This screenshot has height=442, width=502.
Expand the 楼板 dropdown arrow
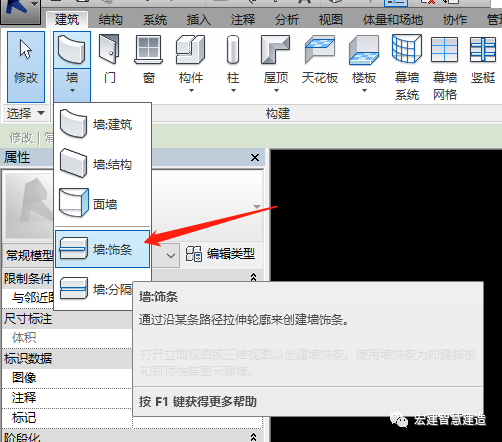point(364,91)
